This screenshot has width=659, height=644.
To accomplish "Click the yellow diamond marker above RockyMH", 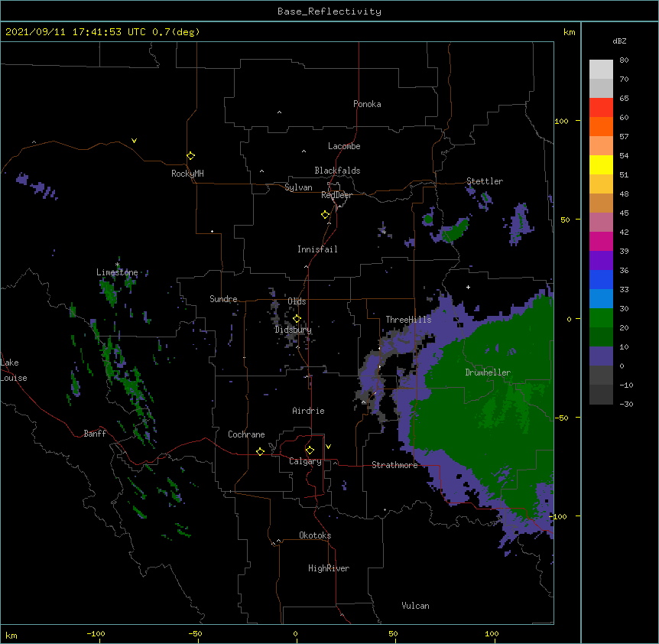I will click(x=190, y=156).
